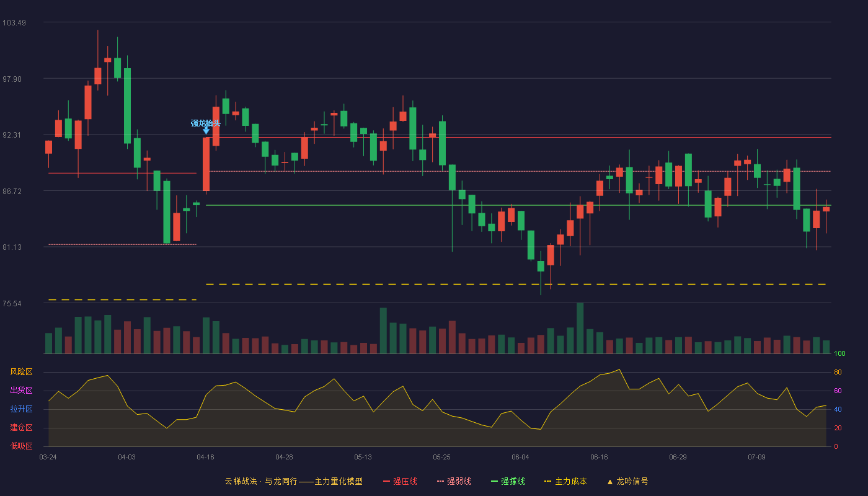Select the 低吸区 zone label
Screen dimensions: 868x496
[x=21, y=446]
